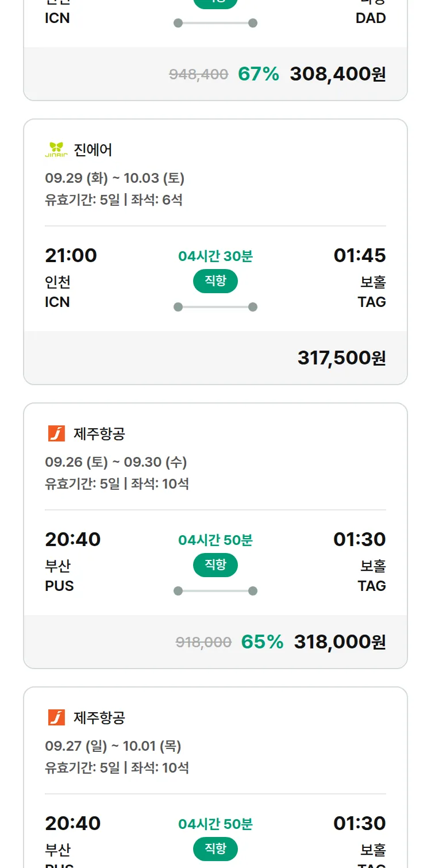The image size is (431, 868).
Task: Click dates 09.27 (일) ~ 10.01 (목)
Action: (x=113, y=746)
